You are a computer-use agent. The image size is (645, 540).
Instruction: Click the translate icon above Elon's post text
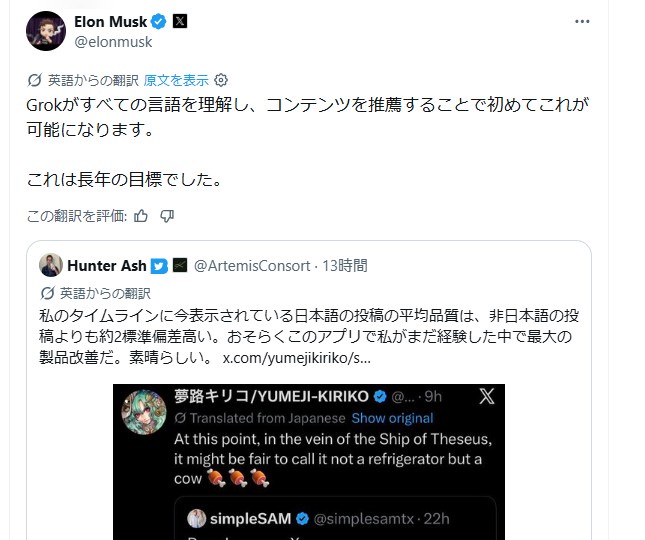point(36,80)
